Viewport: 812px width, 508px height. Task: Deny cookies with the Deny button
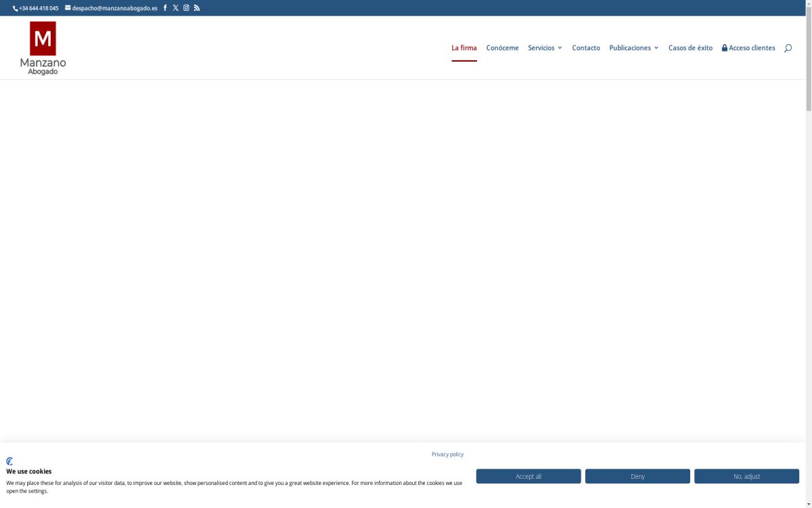[637, 476]
